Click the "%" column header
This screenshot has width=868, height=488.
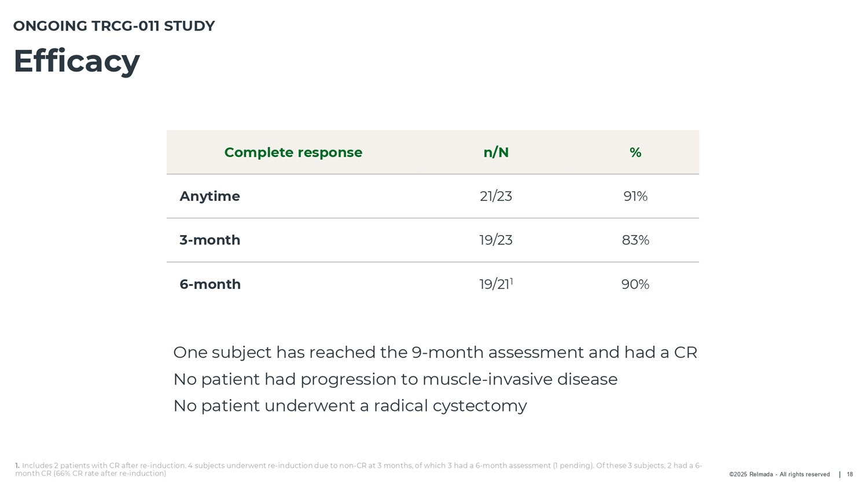pos(635,152)
